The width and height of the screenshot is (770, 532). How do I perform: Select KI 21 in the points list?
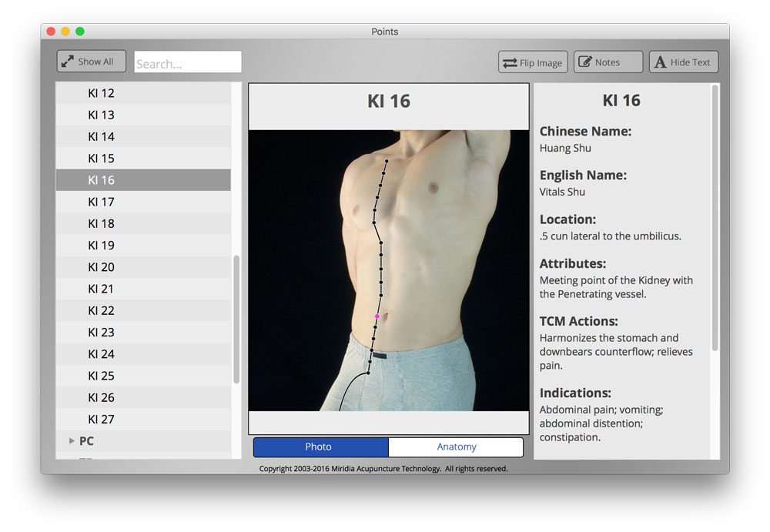143,289
